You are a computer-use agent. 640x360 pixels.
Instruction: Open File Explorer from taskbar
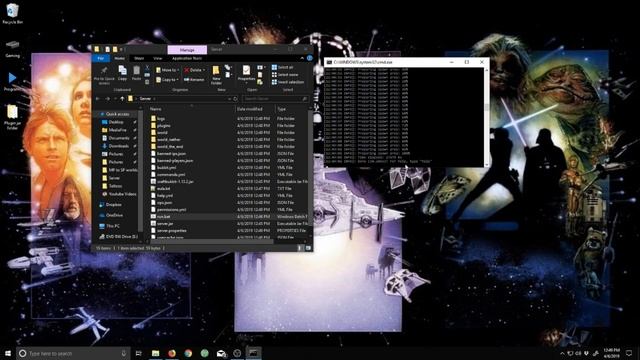coord(156,353)
